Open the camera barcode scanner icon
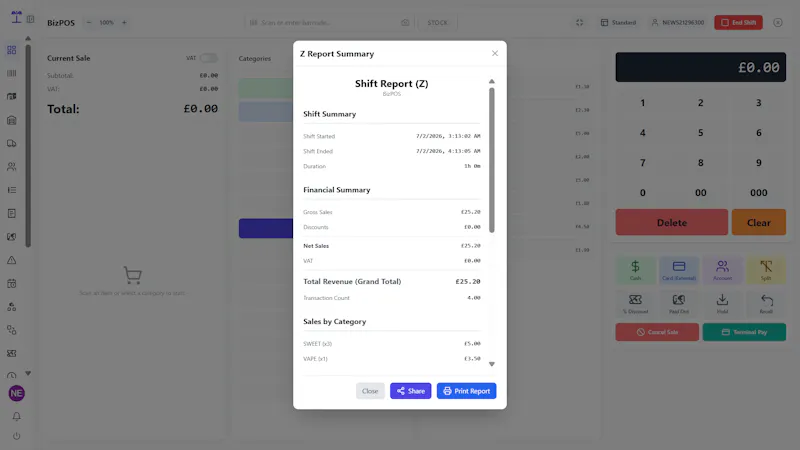The width and height of the screenshot is (800, 450). (x=405, y=22)
